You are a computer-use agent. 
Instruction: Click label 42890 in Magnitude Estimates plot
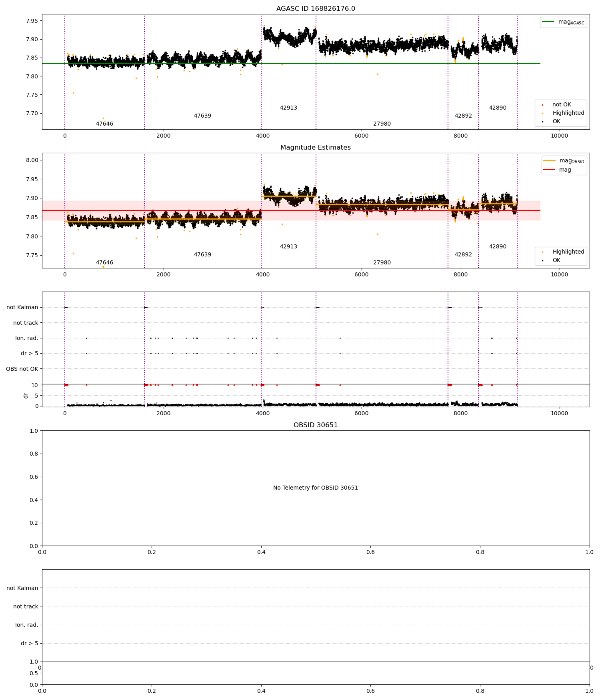[498, 247]
